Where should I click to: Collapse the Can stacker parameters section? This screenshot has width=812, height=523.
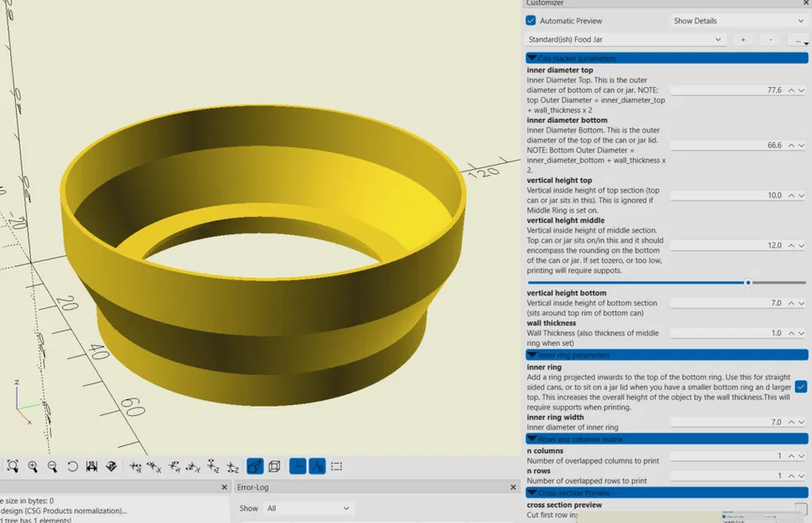pos(533,58)
